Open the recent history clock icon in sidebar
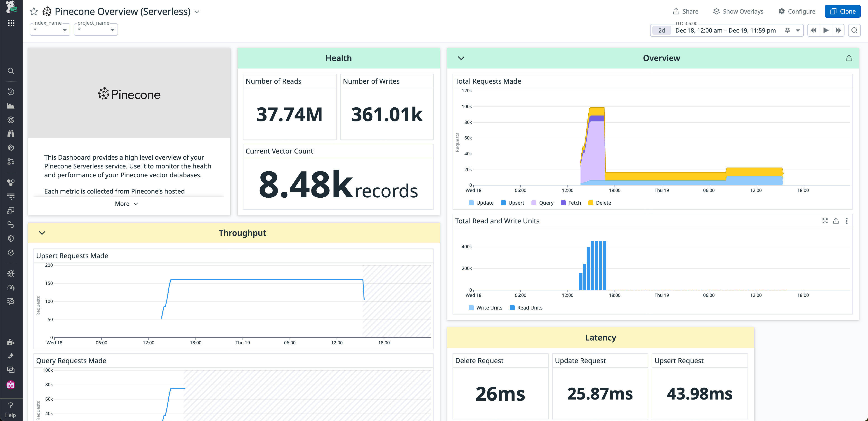Image resolution: width=868 pixels, height=421 pixels. 11,92
